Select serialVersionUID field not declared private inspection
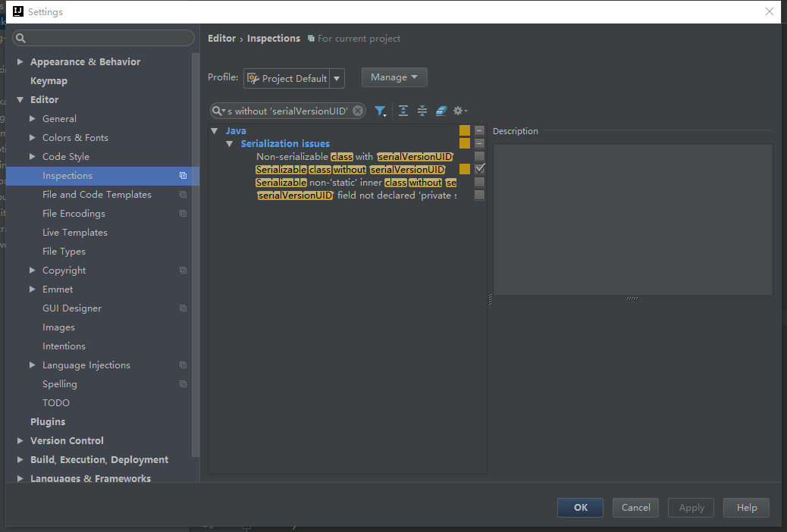Screen dimensions: 787x532 [356, 196]
